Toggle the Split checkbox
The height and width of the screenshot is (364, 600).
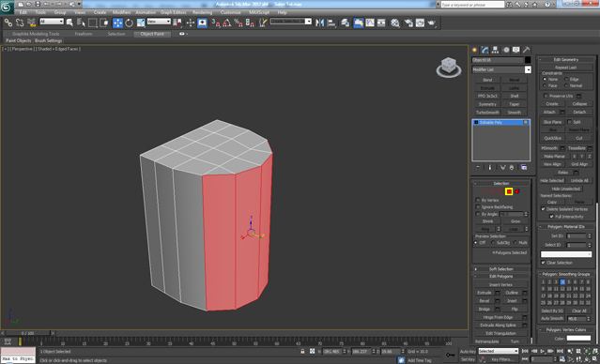click(x=569, y=122)
